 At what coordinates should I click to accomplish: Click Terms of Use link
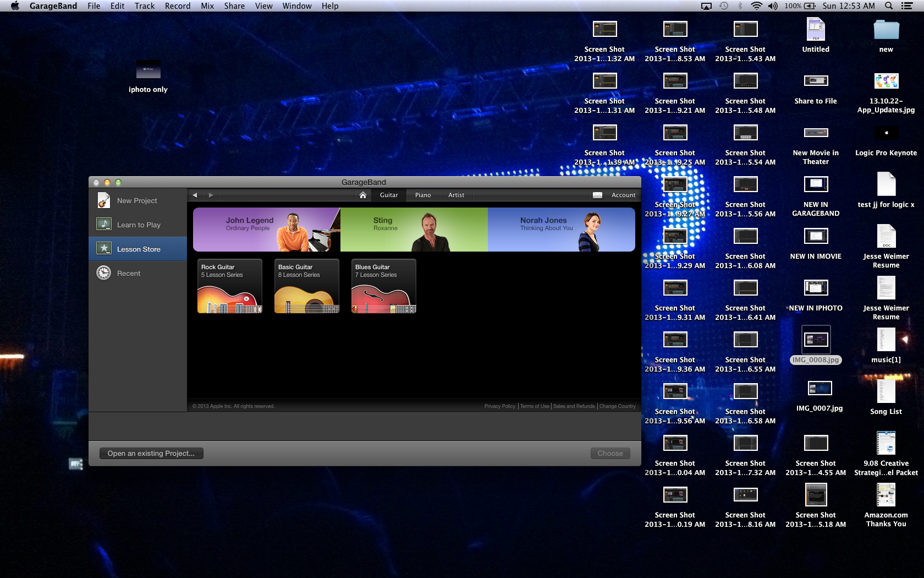[x=535, y=406]
